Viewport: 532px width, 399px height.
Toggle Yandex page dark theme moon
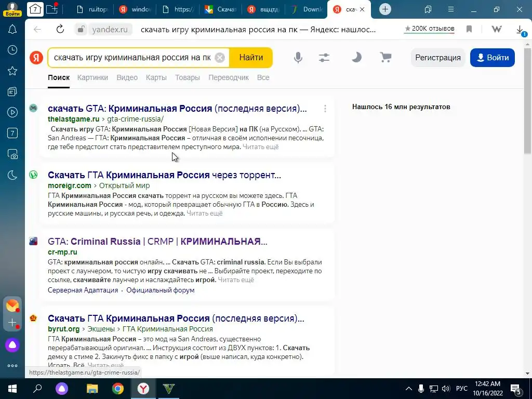tap(356, 58)
